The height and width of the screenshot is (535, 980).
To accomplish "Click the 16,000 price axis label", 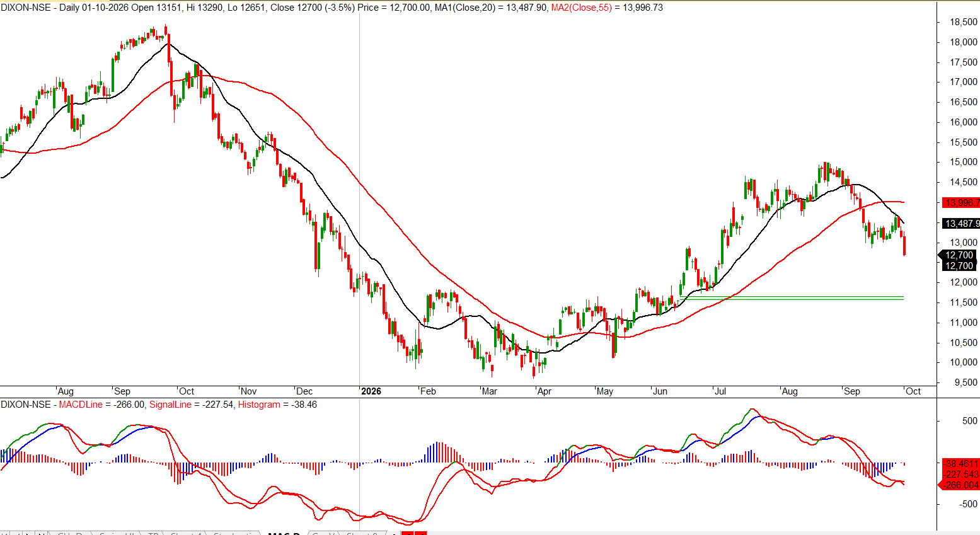I will [964, 122].
